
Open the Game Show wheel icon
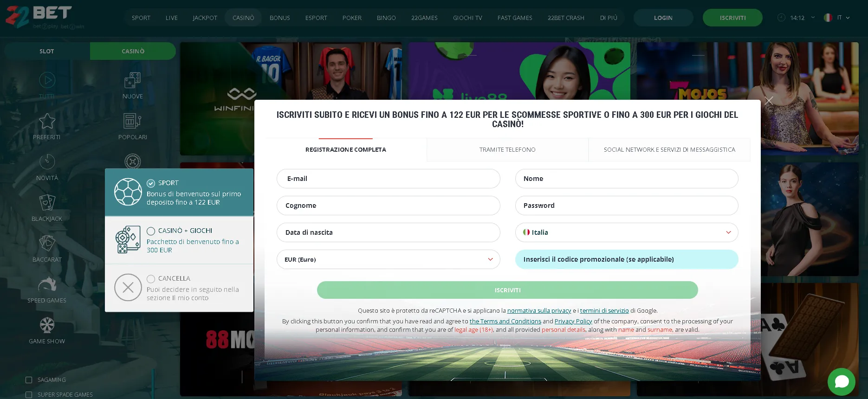click(x=47, y=325)
